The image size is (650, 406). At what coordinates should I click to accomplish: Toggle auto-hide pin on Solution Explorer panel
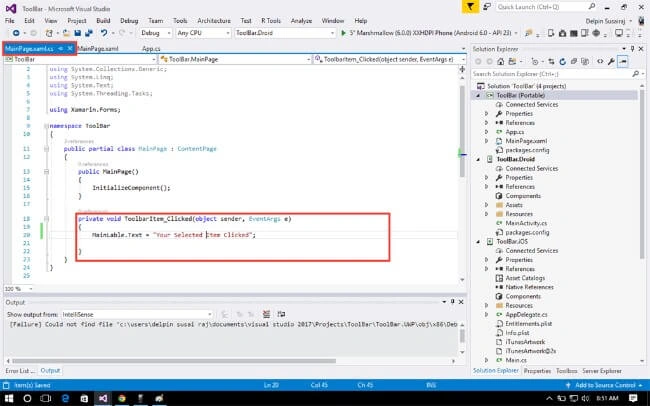[x=632, y=49]
